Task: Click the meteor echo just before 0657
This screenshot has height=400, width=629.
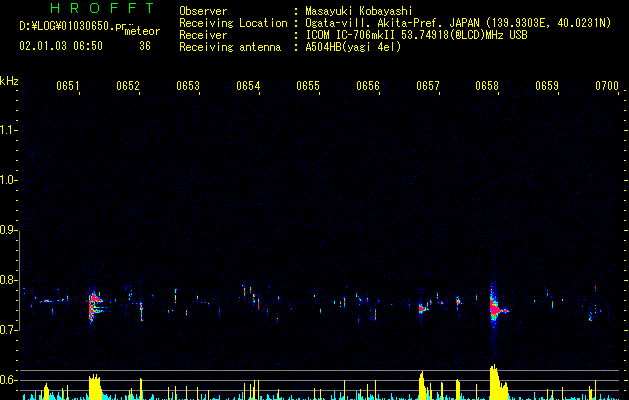Action: pyautogui.click(x=424, y=307)
